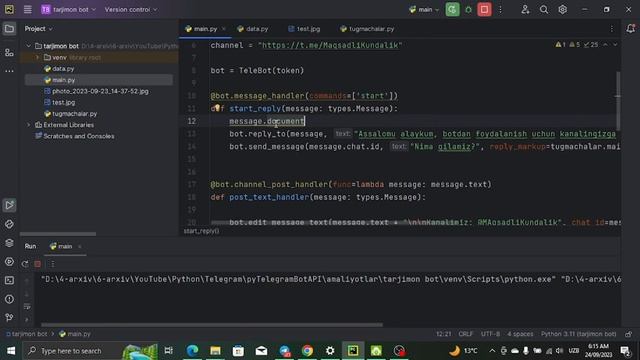
Task: Expand the venv folder
Action: [x=38, y=58]
